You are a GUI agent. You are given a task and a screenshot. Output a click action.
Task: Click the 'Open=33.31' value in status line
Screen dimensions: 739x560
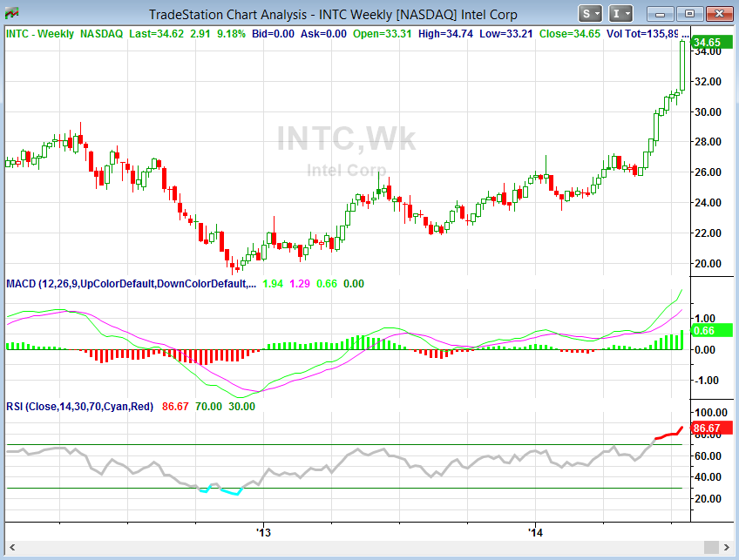click(x=383, y=34)
